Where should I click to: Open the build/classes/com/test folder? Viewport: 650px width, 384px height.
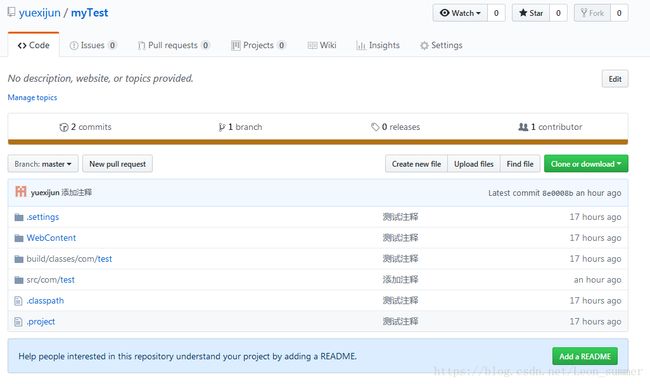pos(69,259)
